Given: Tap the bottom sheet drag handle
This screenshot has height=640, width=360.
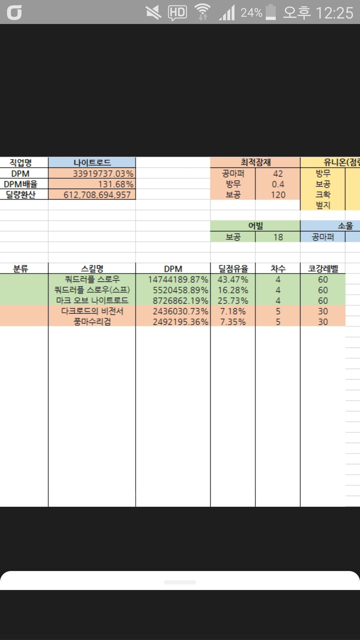Looking at the screenshot, I should (x=180, y=582).
